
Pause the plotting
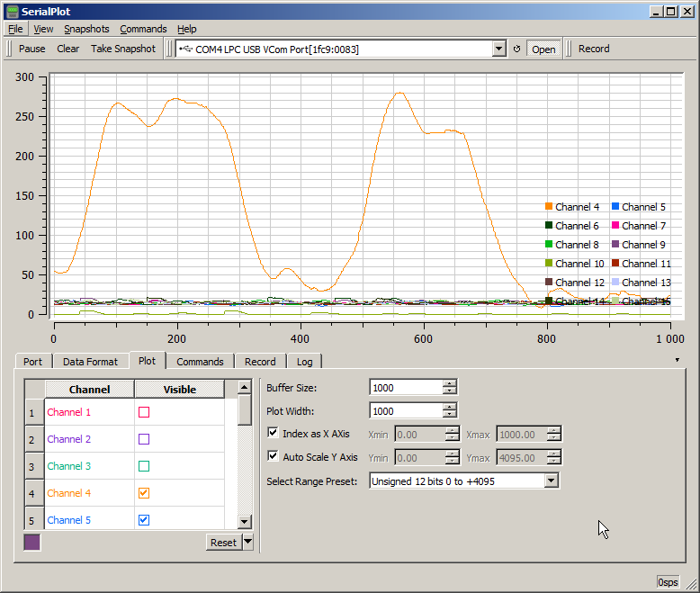[32, 49]
